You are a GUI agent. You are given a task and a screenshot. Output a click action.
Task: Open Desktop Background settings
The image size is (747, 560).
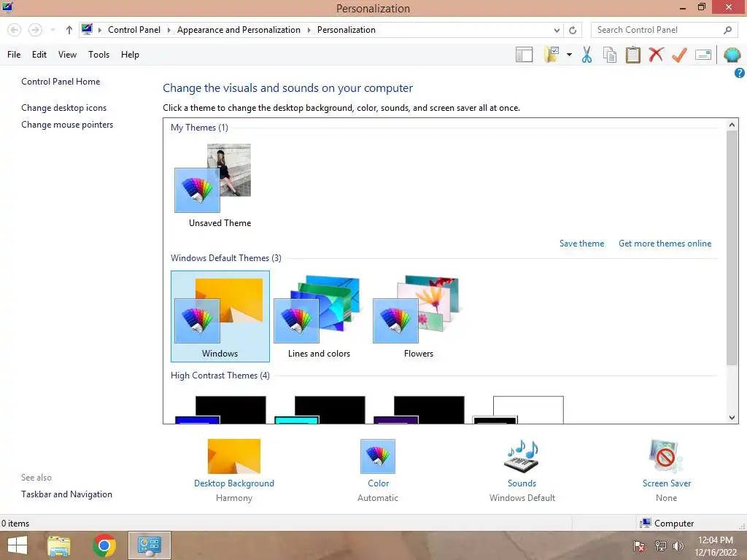point(234,471)
